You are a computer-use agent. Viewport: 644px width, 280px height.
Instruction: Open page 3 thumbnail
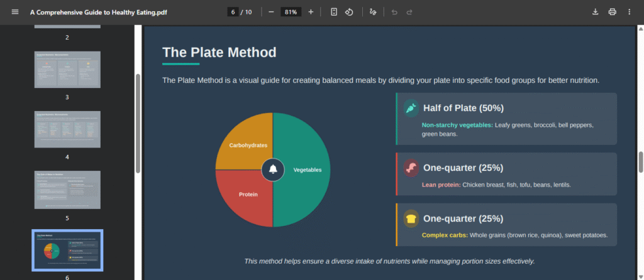67,69
